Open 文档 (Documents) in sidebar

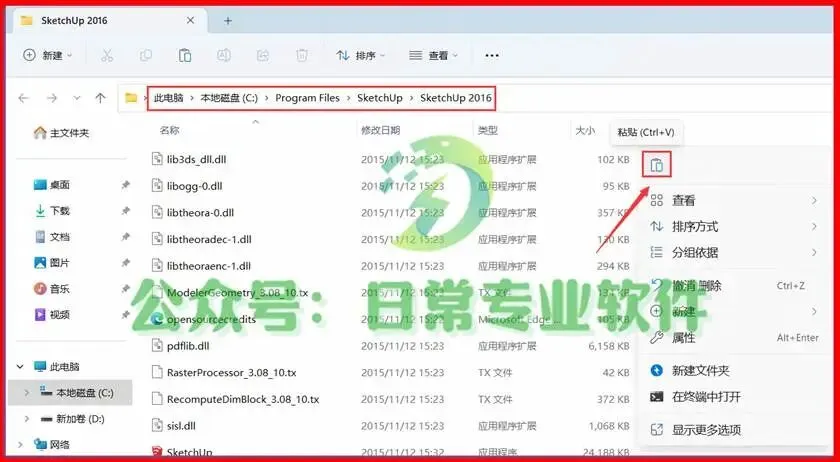tap(52, 237)
